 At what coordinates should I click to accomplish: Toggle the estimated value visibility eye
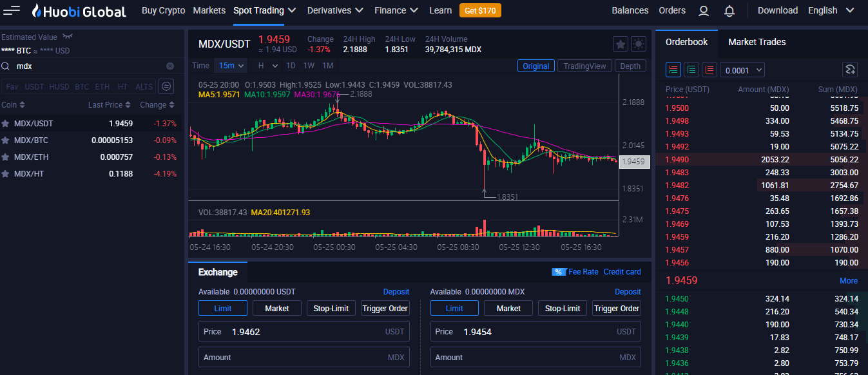[x=68, y=37]
